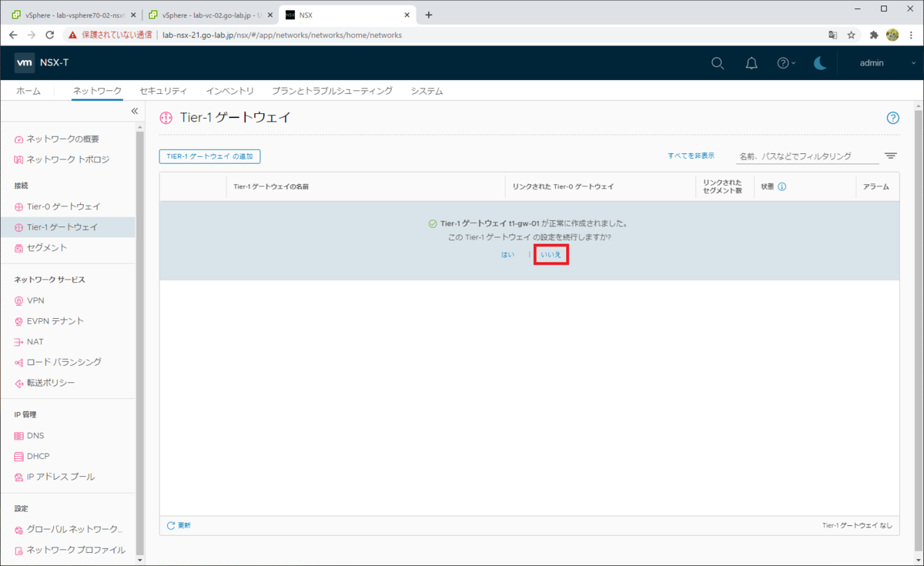Screen dimensions: 924x566
Task: Open DHCP in sidebar
Action: point(32,456)
